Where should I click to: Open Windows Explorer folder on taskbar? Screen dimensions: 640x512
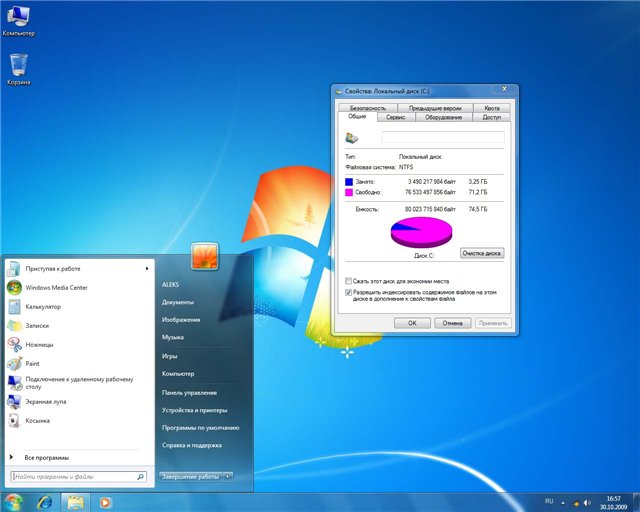tap(76, 502)
